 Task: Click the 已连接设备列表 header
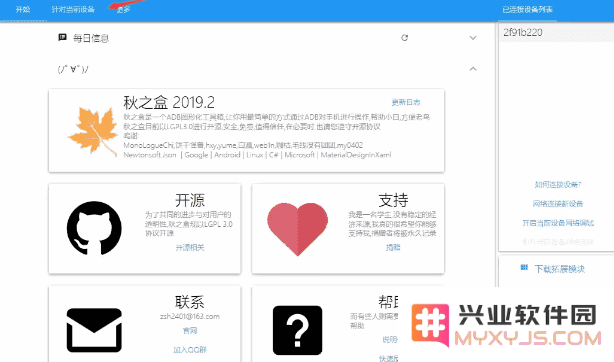point(527,9)
